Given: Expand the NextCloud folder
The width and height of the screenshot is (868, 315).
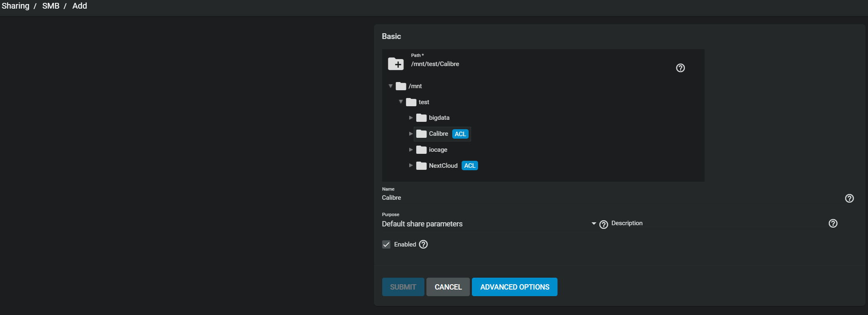Looking at the screenshot, I should pyautogui.click(x=411, y=165).
